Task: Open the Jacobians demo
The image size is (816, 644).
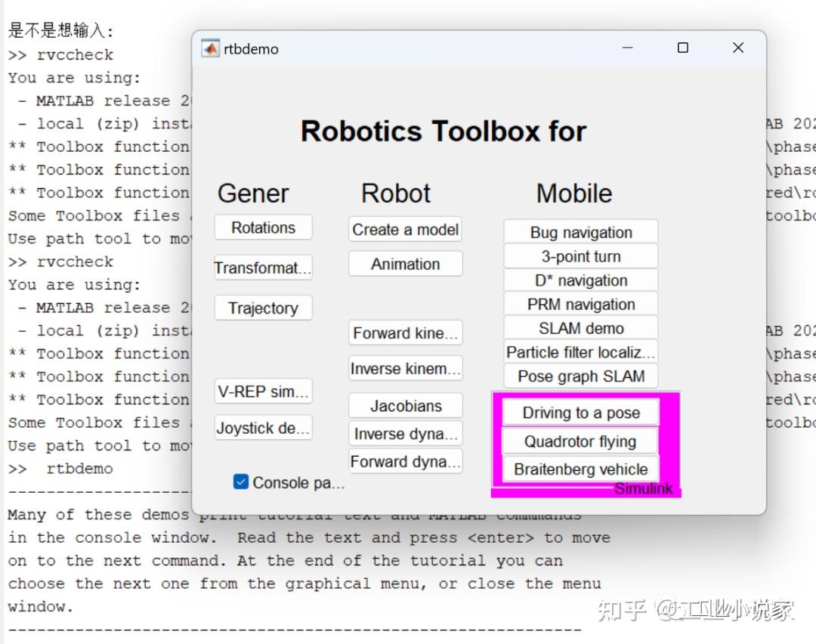Action: pyautogui.click(x=405, y=405)
